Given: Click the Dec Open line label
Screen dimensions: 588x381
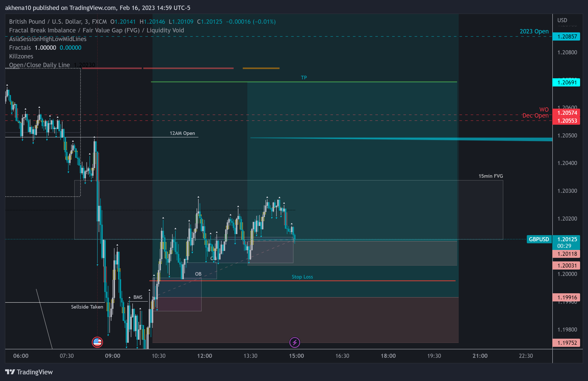Looking at the screenshot, I should click(535, 116).
